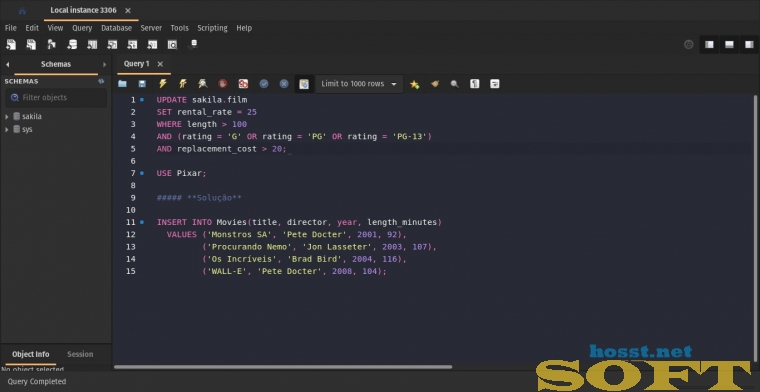Viewport: 760px width, 392px height.
Task: Close the Local instance 3306 tab
Action: coord(128,11)
